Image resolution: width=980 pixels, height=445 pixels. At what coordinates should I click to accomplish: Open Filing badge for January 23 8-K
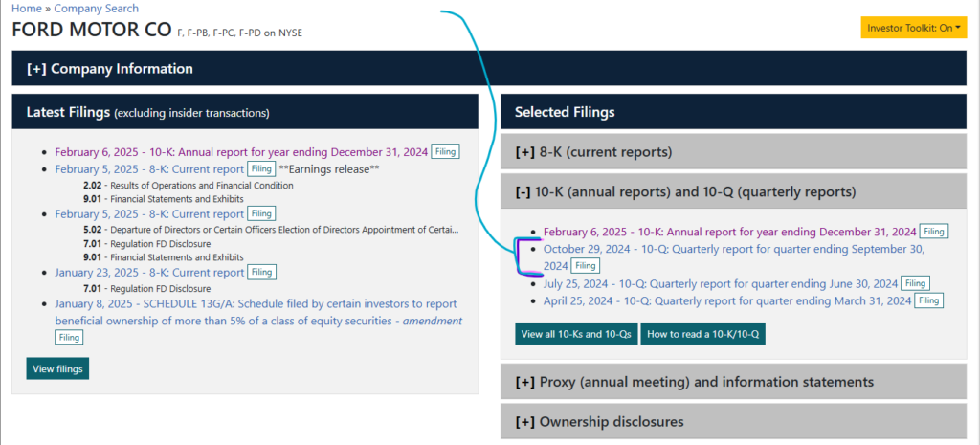point(261,272)
